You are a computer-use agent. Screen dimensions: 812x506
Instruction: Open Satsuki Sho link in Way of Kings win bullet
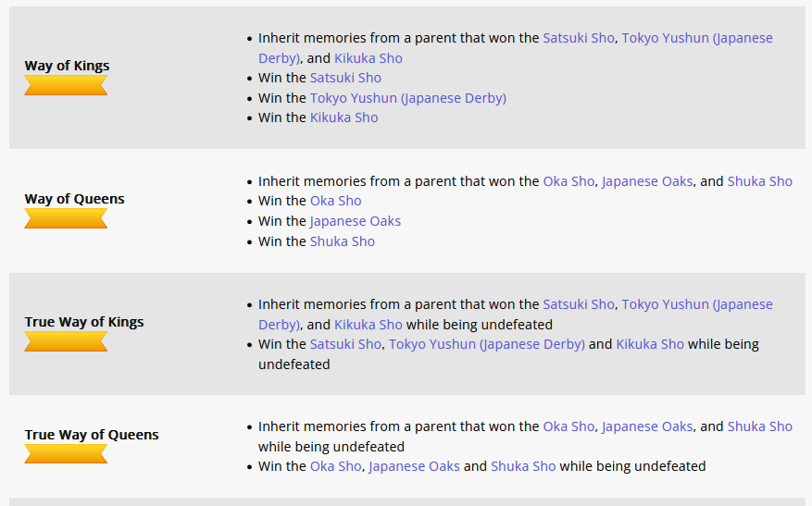(x=345, y=78)
